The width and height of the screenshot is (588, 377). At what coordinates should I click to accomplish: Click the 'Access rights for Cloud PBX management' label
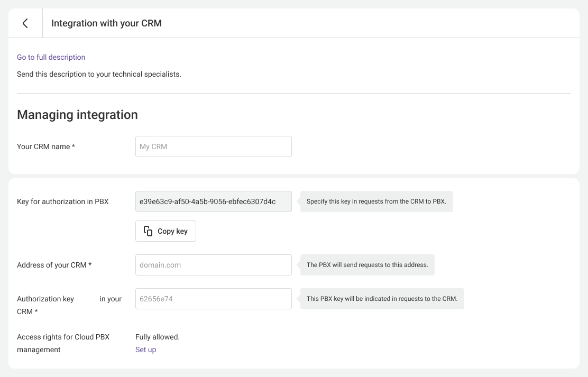point(63,337)
